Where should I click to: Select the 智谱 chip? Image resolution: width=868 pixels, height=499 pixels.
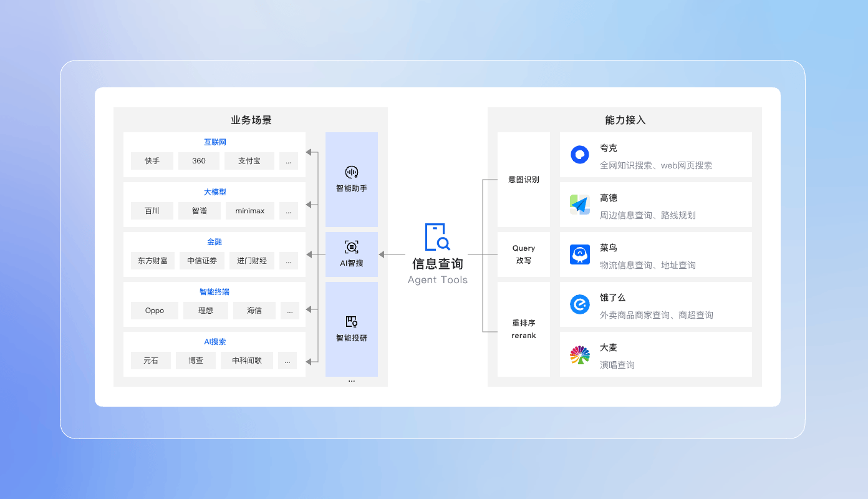point(200,211)
